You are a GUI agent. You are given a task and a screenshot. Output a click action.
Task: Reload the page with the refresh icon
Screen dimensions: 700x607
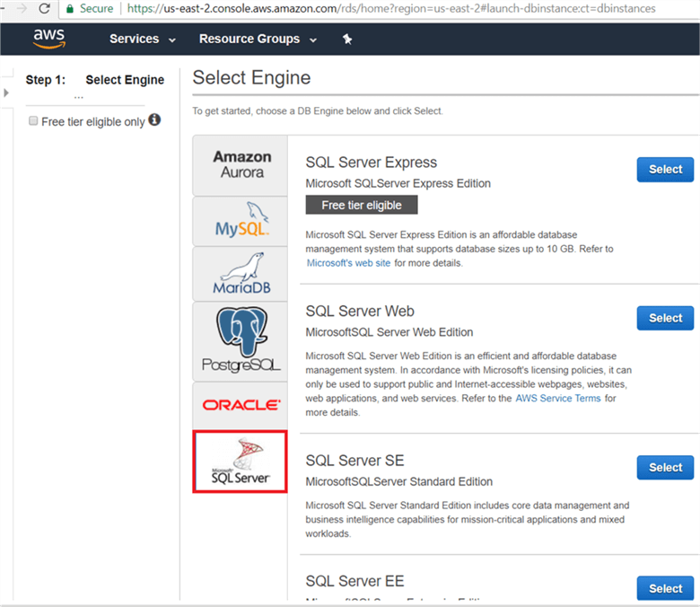[44, 8]
